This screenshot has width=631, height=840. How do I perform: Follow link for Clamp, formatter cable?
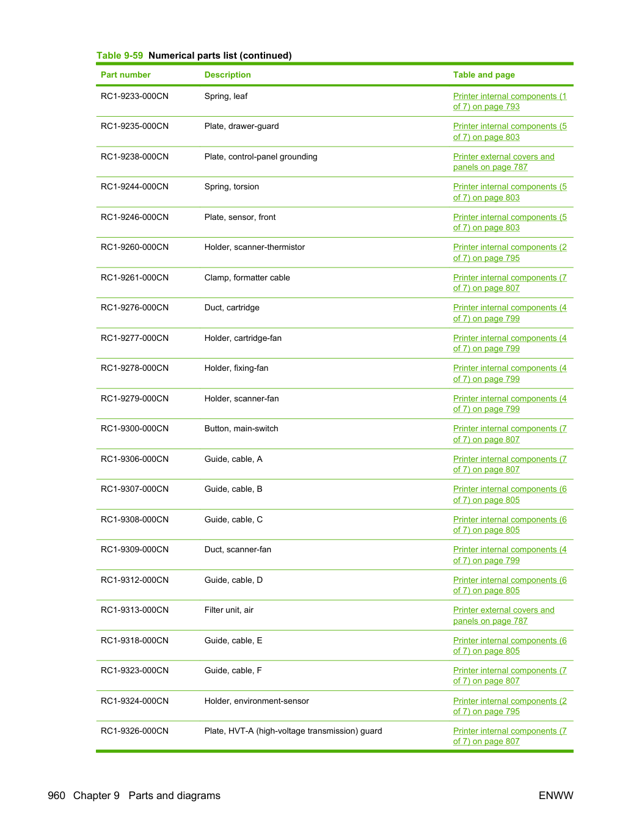click(509, 283)
